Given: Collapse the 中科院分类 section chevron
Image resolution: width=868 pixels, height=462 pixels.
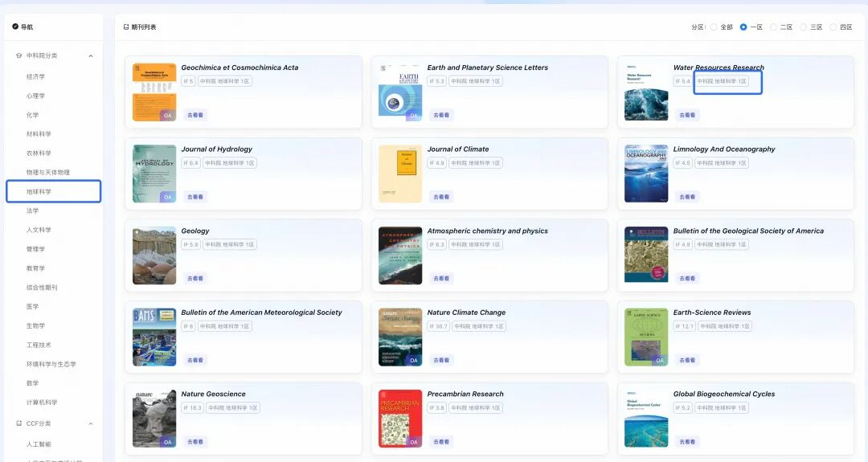Looking at the screenshot, I should [x=91, y=56].
